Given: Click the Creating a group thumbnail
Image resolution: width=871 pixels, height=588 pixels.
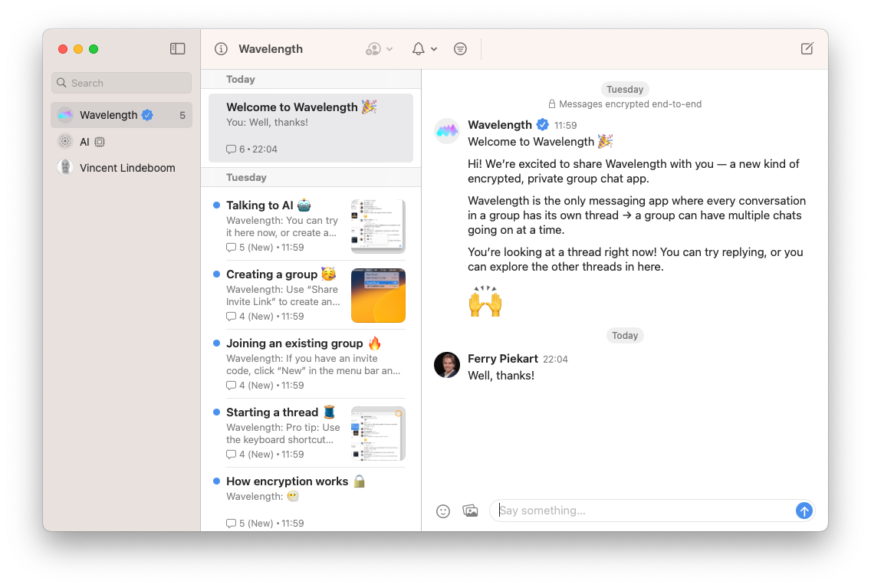Looking at the screenshot, I should 378,295.
